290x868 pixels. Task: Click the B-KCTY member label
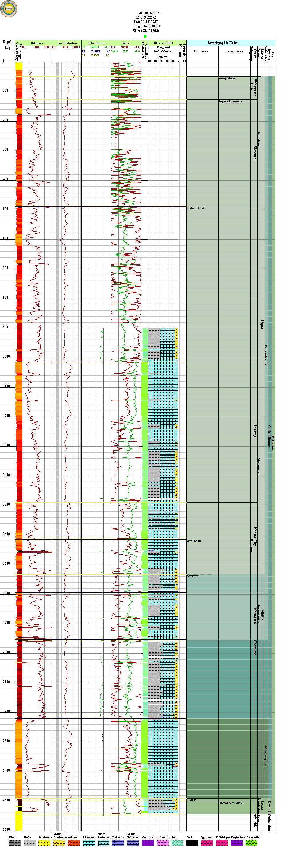point(192,576)
